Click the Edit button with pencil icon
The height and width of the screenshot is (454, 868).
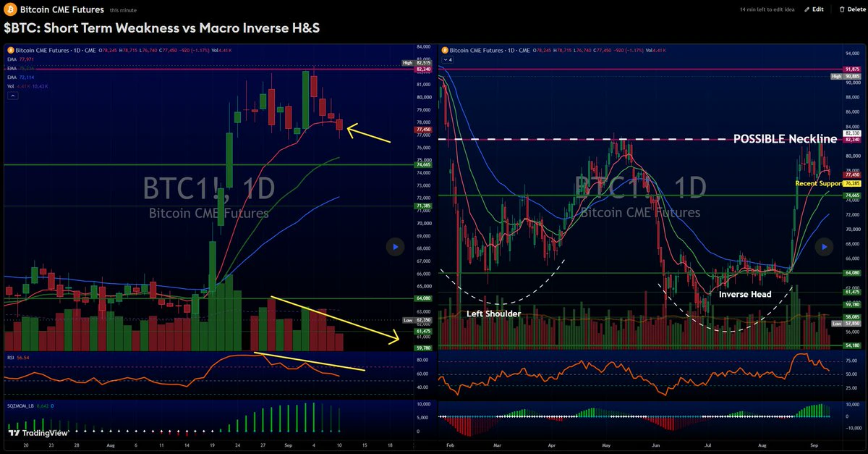point(814,10)
